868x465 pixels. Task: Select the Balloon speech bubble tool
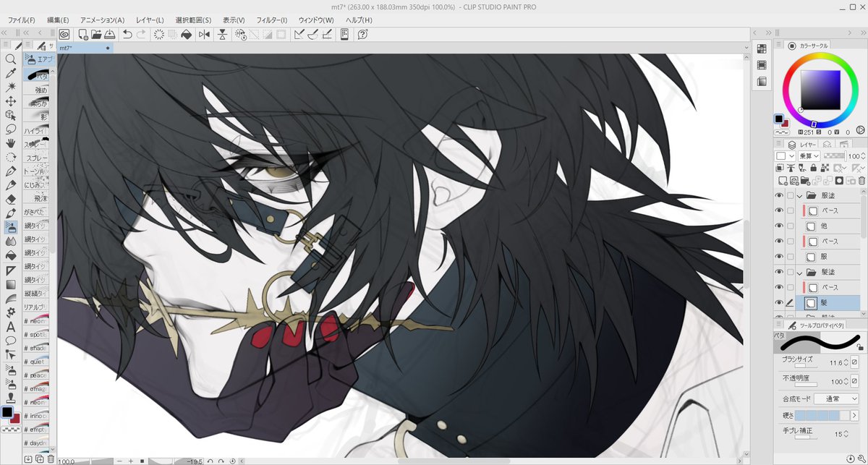[x=11, y=340]
